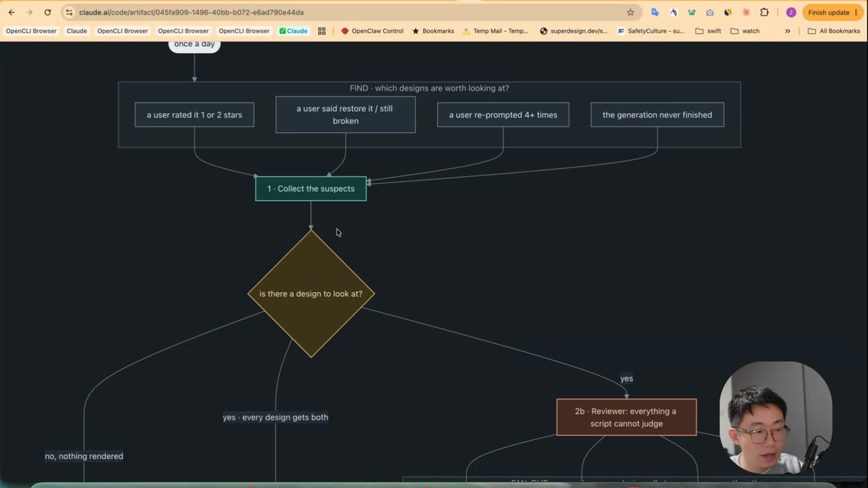Click the tab groups grid icon
This screenshot has width=868, height=488.
[x=322, y=30]
